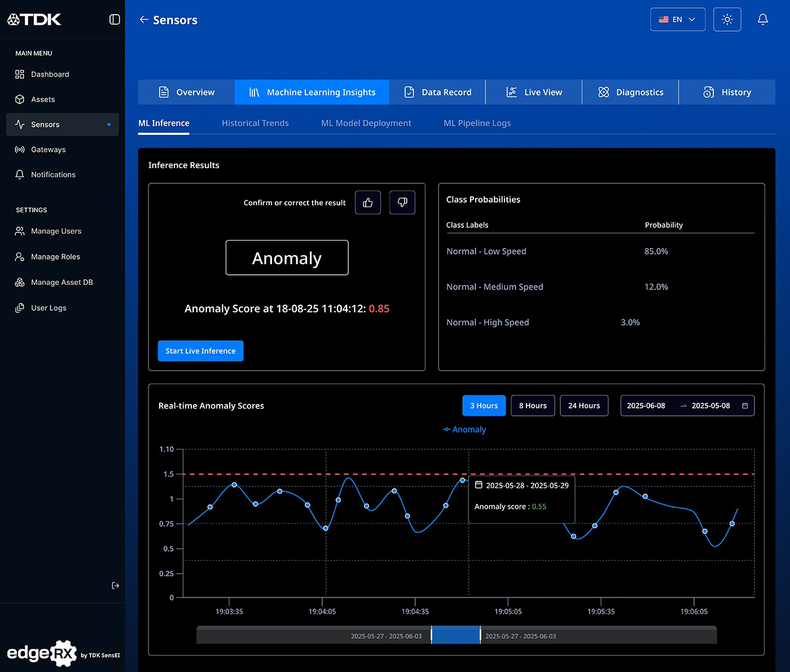Open the EN language dropdown
790x672 pixels.
[677, 20]
